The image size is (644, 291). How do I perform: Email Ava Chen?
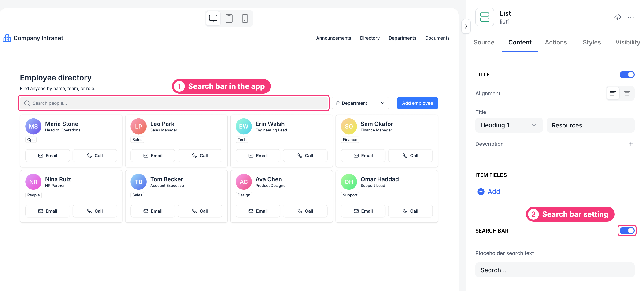[x=258, y=211]
